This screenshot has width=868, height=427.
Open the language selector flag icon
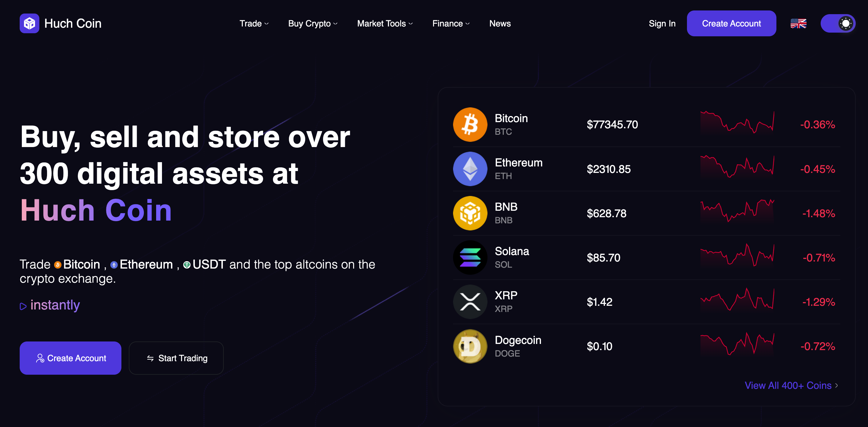tap(798, 23)
